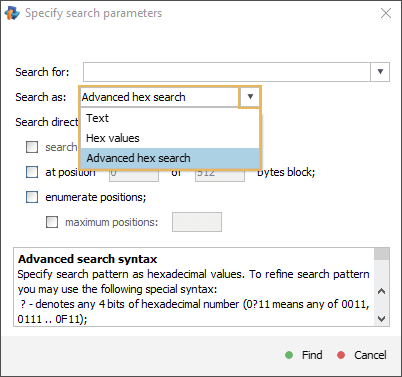Click the application logo icon in title bar
Viewport: 402px width, 377px height.
click(x=12, y=13)
